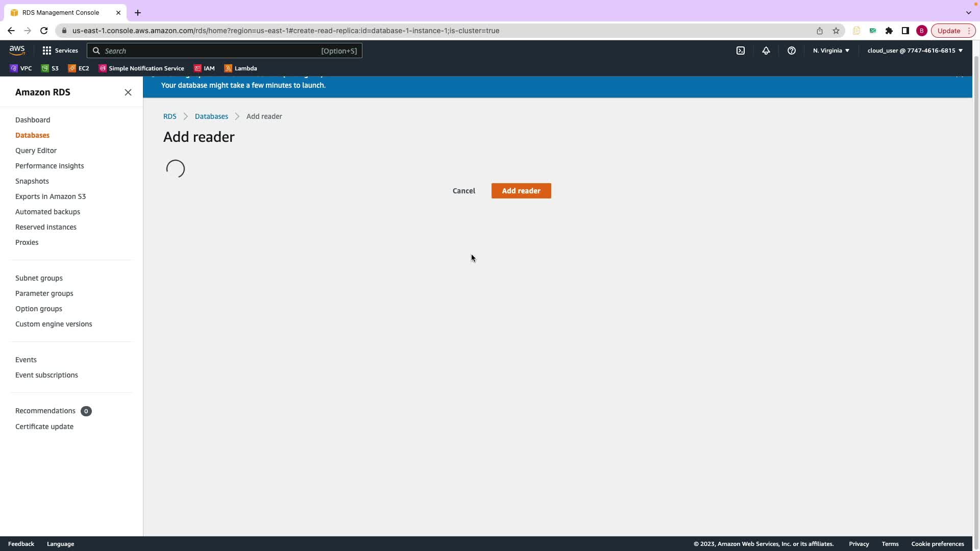Open the notifications bell
The width and height of the screenshot is (980, 551).
click(766, 51)
